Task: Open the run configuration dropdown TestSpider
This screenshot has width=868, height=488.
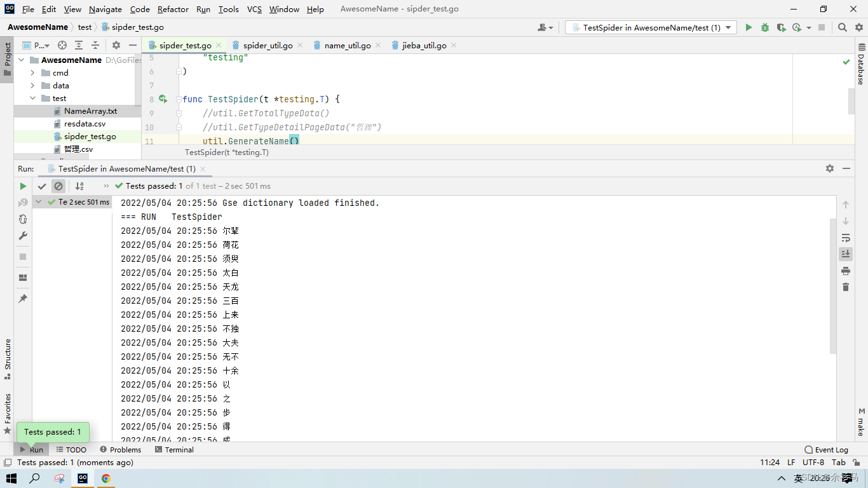Action: [x=651, y=27]
